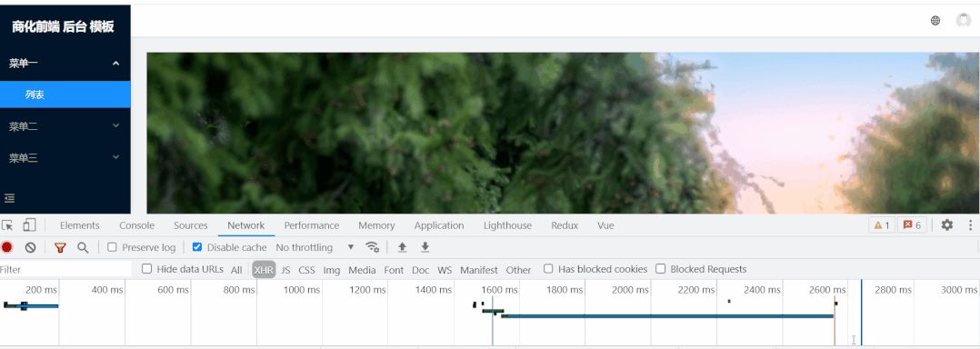Screen dimensions: 980x349
Task: Enable the Preserve log checkbox
Action: [x=112, y=247]
